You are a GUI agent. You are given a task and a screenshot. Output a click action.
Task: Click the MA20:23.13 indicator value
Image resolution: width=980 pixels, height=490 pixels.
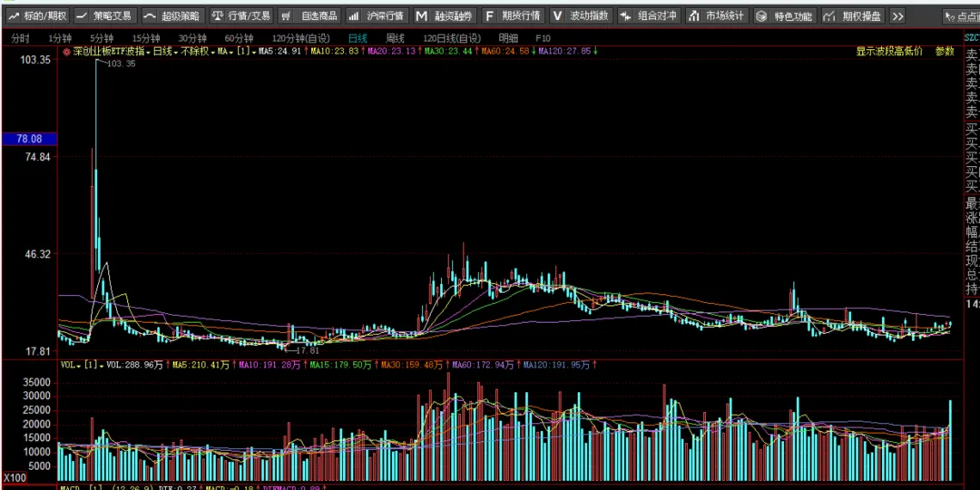pos(392,51)
